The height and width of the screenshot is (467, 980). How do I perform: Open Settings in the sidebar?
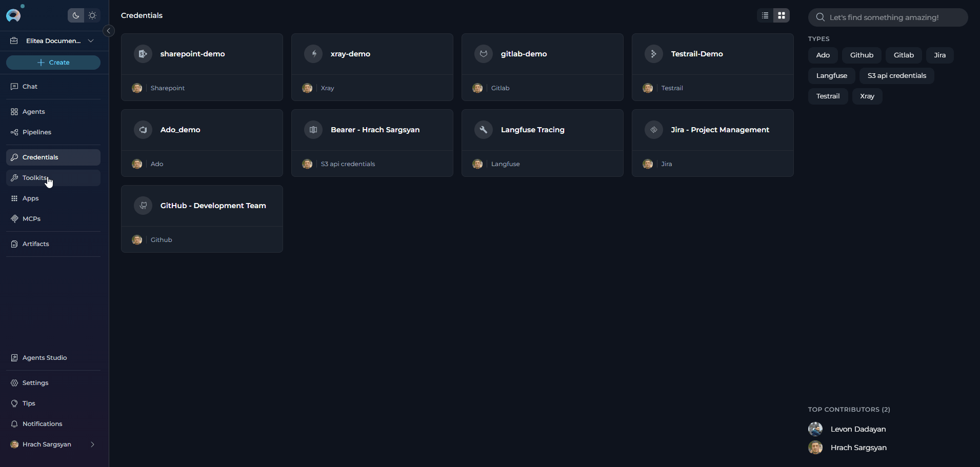click(x=53, y=383)
